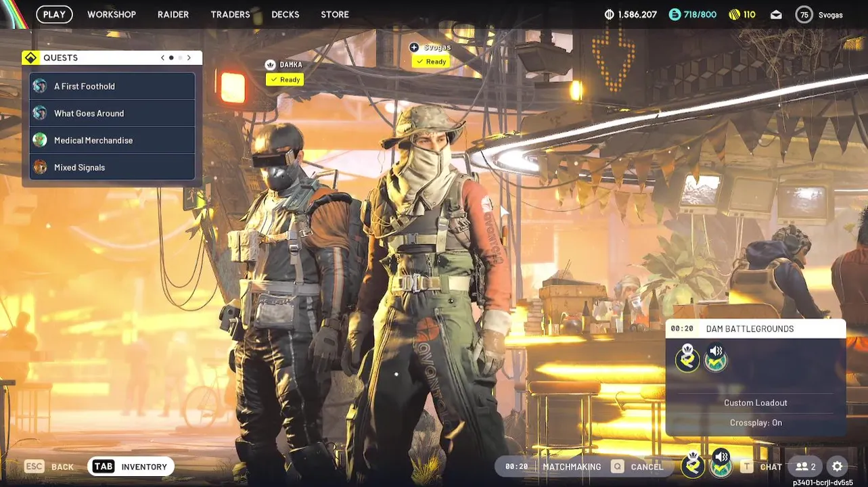Click the ESC key icon

[35, 467]
